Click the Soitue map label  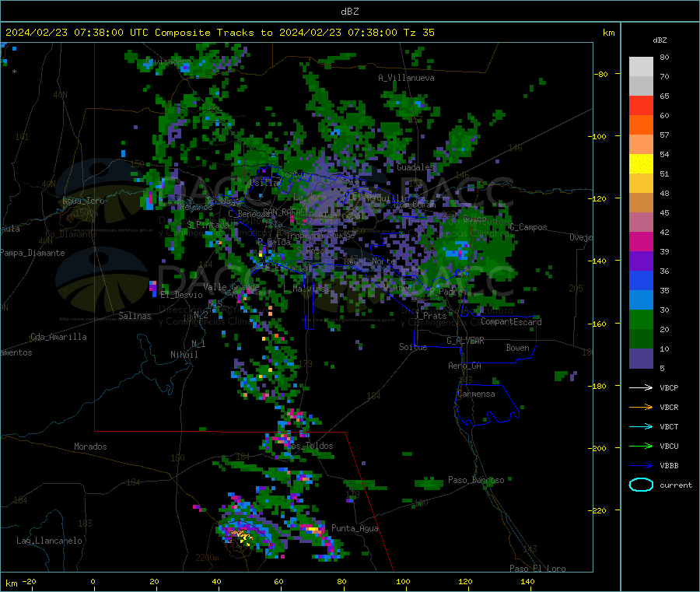click(413, 347)
